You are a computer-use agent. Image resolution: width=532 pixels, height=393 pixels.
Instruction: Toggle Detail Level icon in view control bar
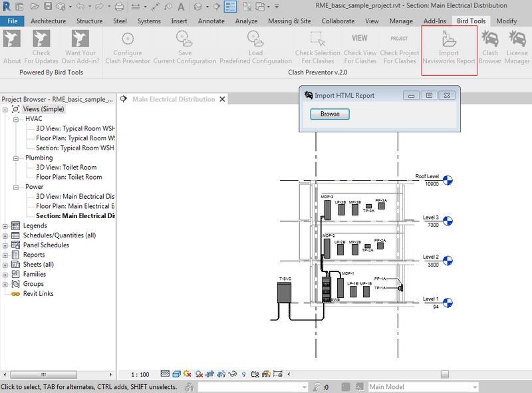click(165, 374)
